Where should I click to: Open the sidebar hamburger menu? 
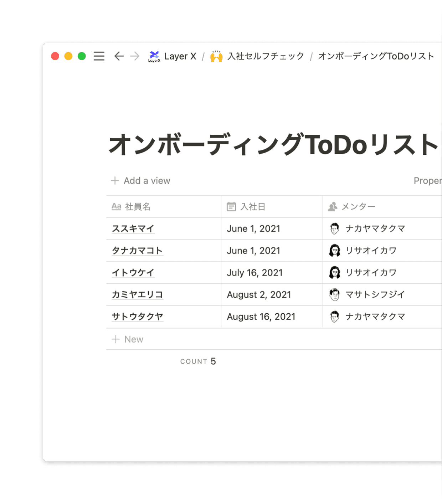(99, 56)
